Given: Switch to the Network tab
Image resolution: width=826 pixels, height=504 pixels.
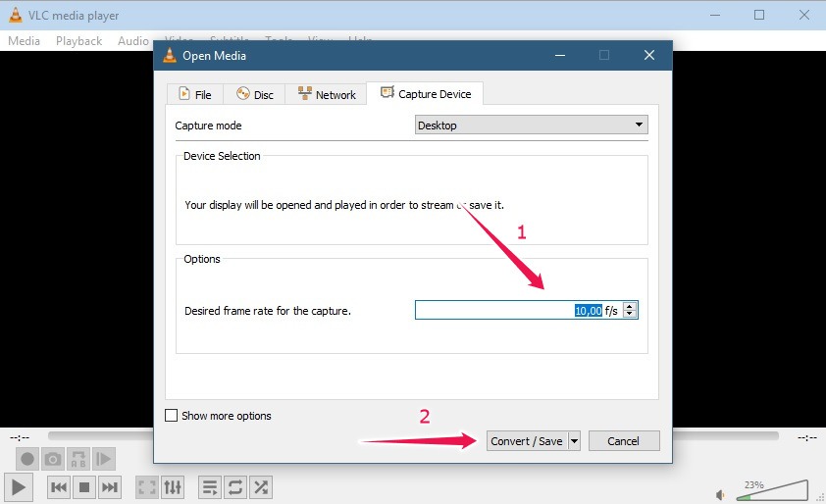Looking at the screenshot, I should coord(326,94).
